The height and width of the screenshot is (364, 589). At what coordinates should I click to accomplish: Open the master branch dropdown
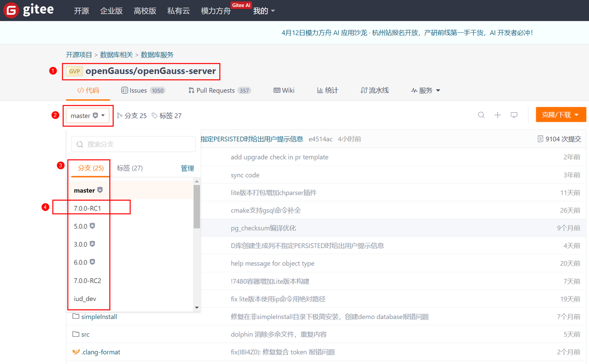[88, 115]
